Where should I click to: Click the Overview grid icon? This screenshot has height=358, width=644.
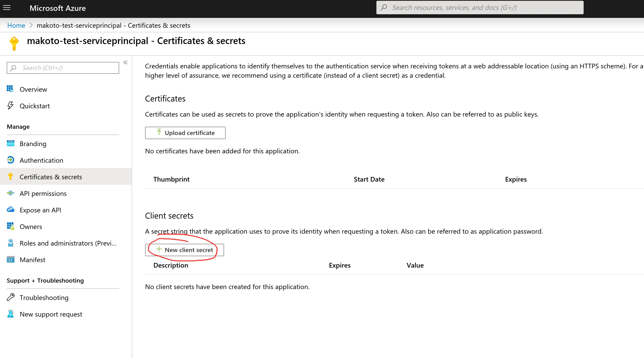tap(10, 89)
